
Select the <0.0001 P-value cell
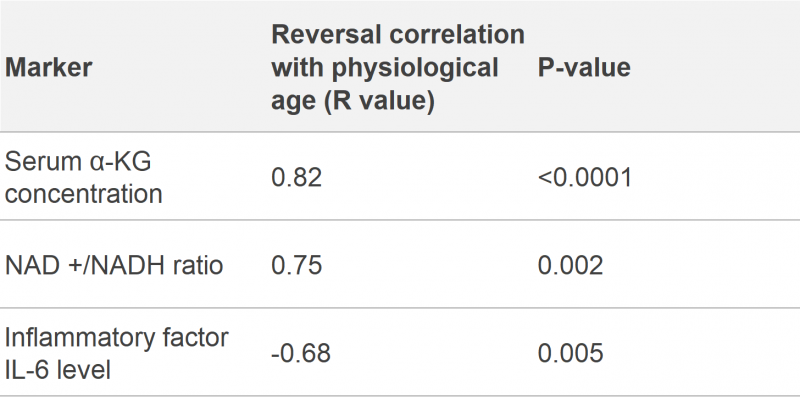tap(666, 176)
